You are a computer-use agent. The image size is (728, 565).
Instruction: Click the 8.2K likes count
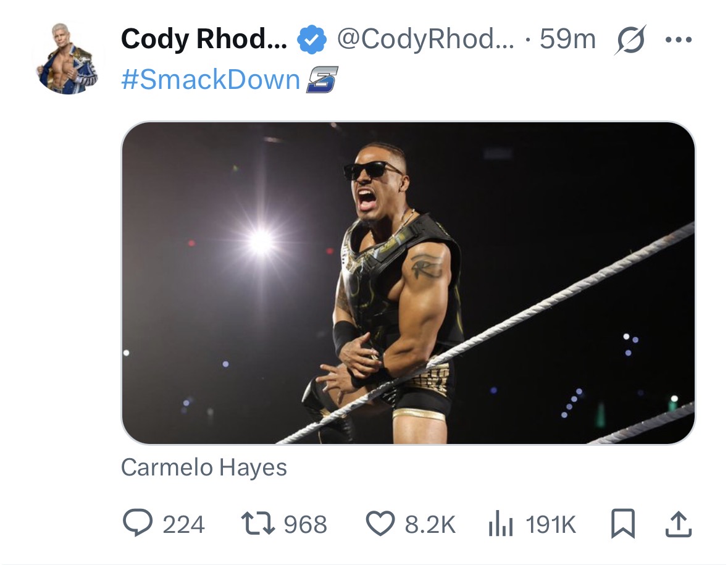click(430, 525)
